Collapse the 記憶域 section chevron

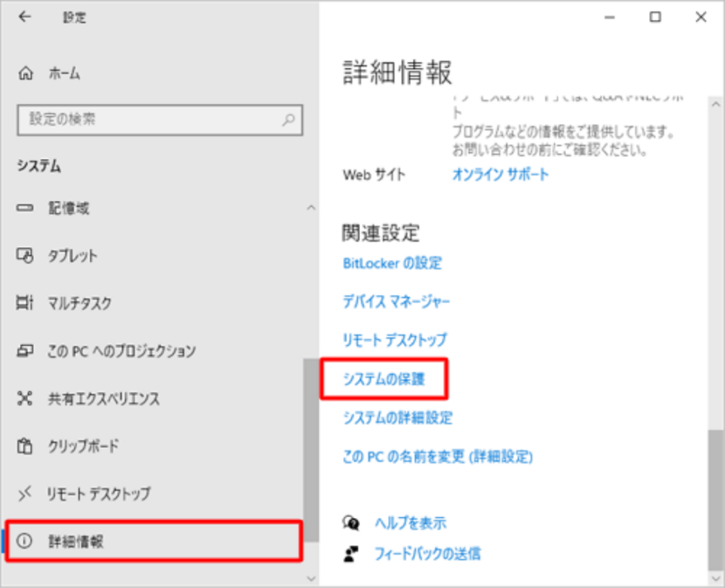pos(311,208)
